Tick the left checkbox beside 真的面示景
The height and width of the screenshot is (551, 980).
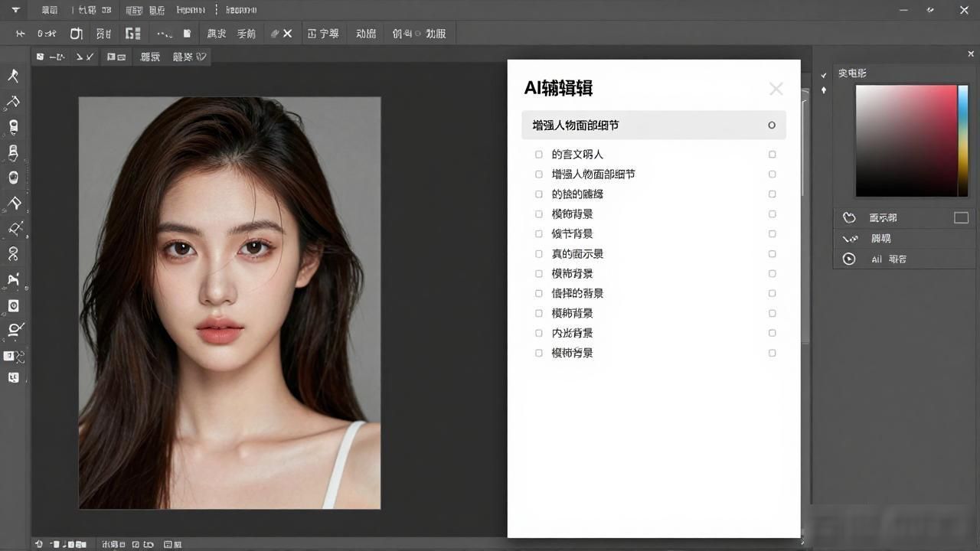pyautogui.click(x=539, y=253)
